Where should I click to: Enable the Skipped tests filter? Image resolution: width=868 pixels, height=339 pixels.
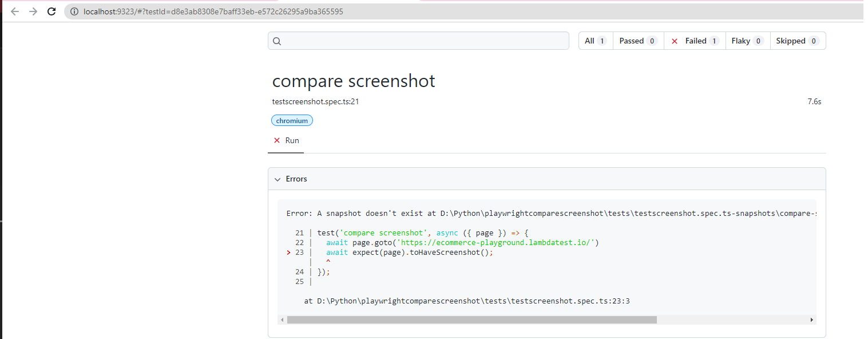click(x=797, y=41)
